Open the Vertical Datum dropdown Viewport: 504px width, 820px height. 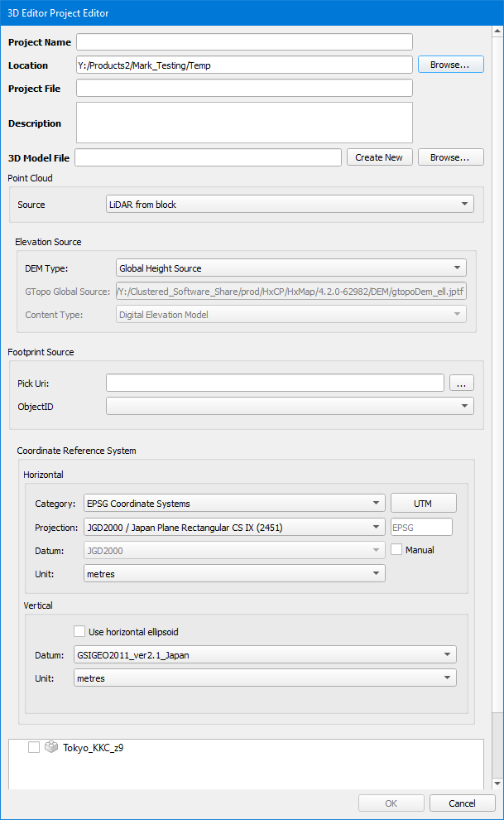tap(264, 655)
